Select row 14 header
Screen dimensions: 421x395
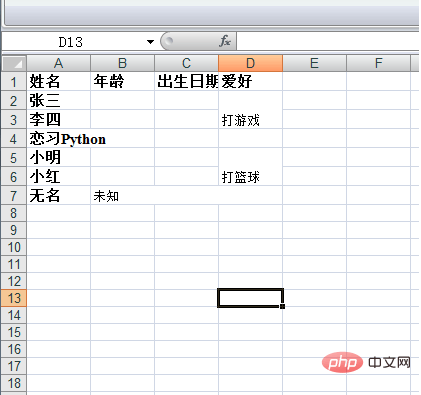tap(14, 315)
